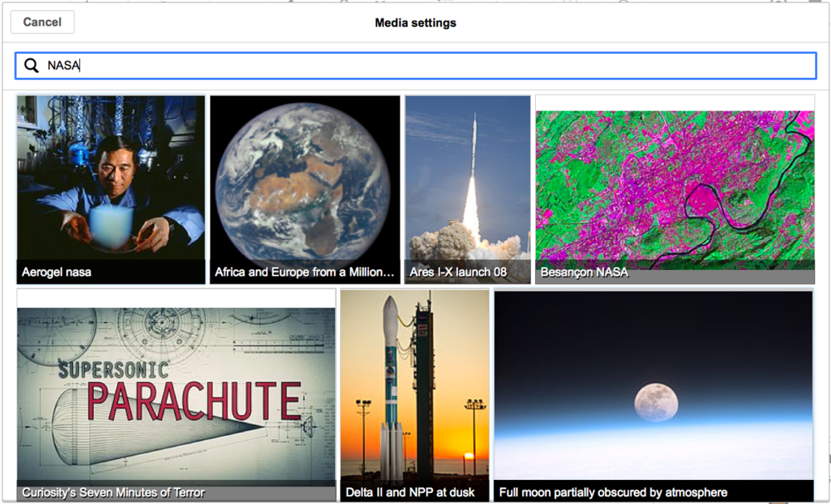831x504 pixels.
Task: Choose the Africa and Europe Earth image
Action: (x=304, y=179)
